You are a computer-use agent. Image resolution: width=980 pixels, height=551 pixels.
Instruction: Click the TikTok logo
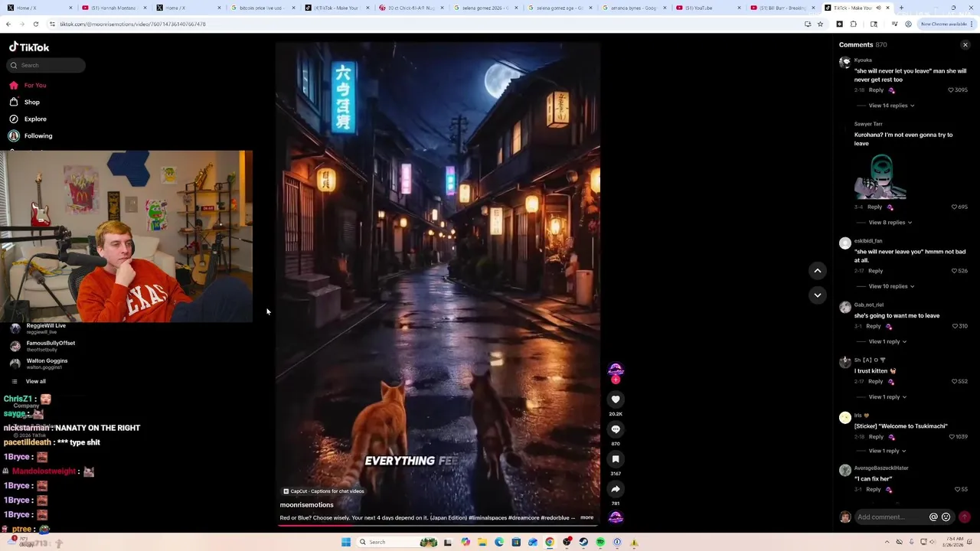pyautogui.click(x=29, y=47)
